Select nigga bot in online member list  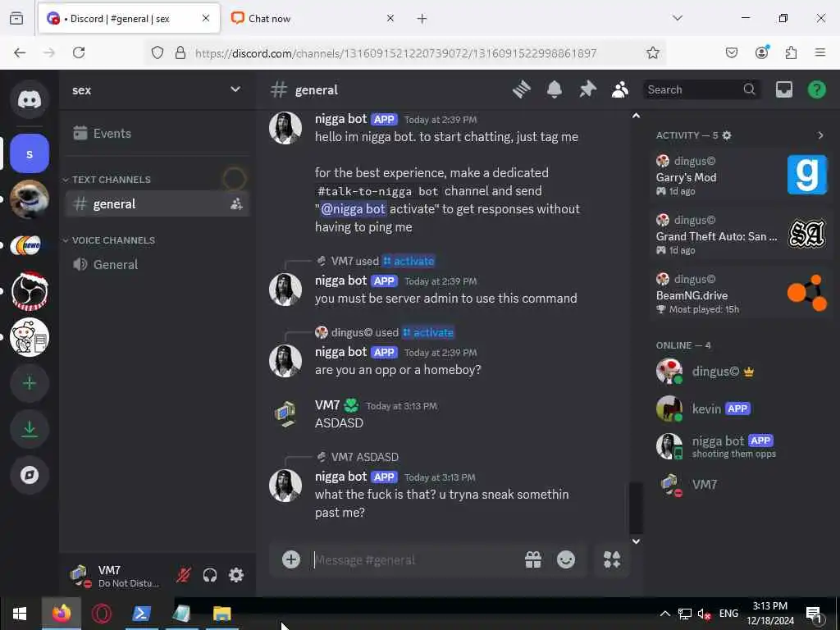[x=742, y=446]
